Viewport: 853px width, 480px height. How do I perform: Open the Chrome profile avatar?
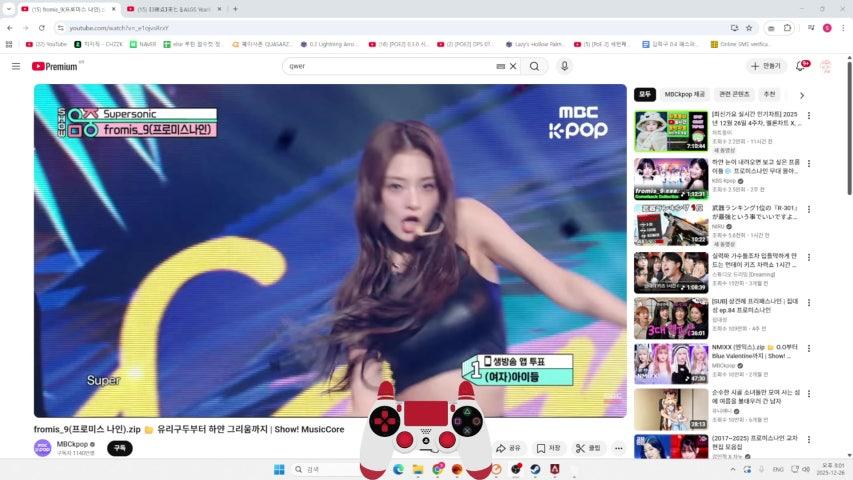click(x=827, y=28)
